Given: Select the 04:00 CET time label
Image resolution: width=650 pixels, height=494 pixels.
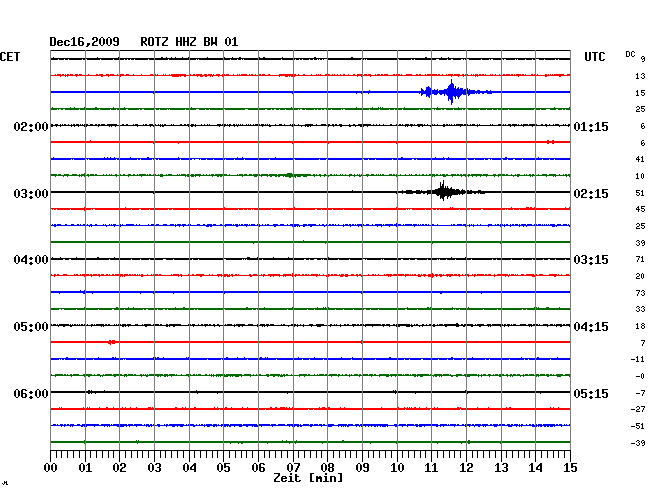Looking at the screenshot, I should 31,260.
